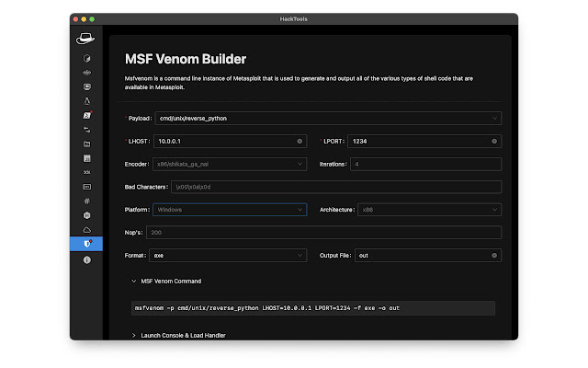Open the hexagonal badge sidebar icon

click(x=86, y=215)
